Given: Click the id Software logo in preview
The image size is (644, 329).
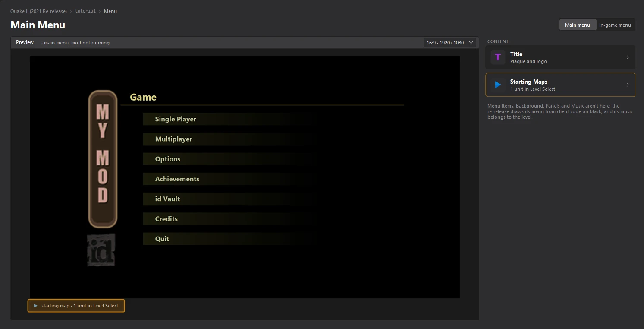Looking at the screenshot, I should 101,250.
